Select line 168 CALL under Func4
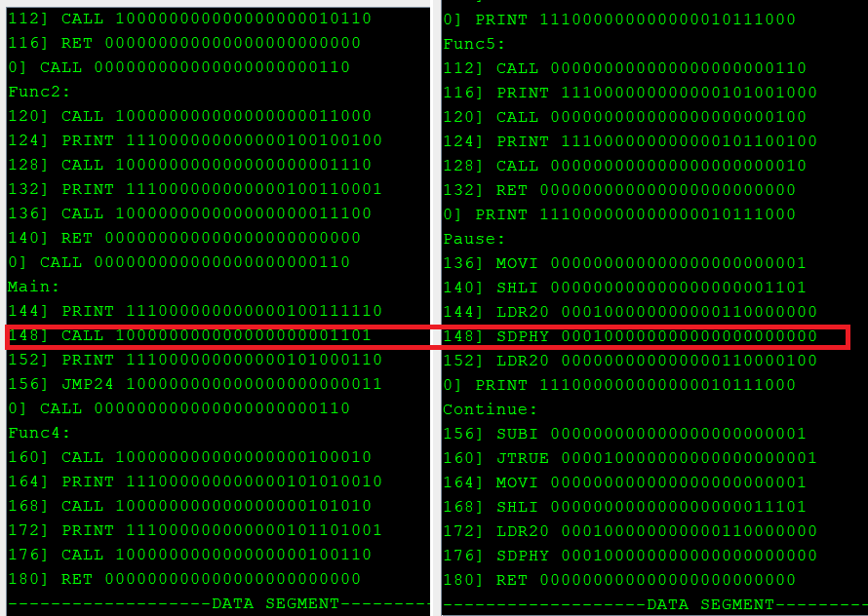Viewport: 868px width, 616px height. point(189,505)
